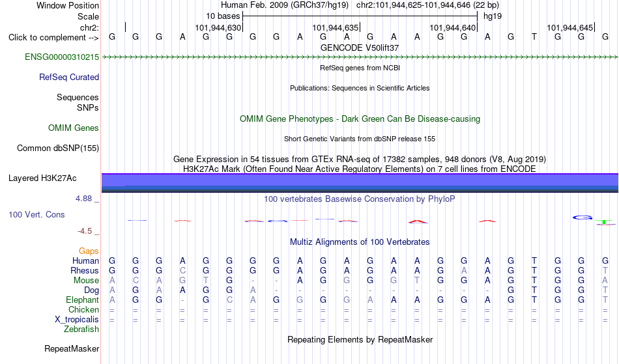619x364 pixels.
Task: Click the 'Click to complement -->' label
Action: 53,38
